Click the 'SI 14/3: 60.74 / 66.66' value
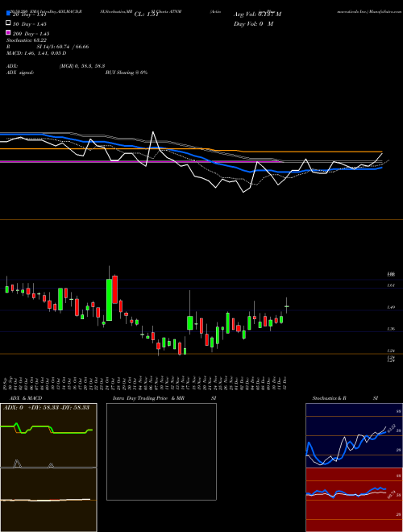Viewport: 403px width, 532px height. point(62,47)
